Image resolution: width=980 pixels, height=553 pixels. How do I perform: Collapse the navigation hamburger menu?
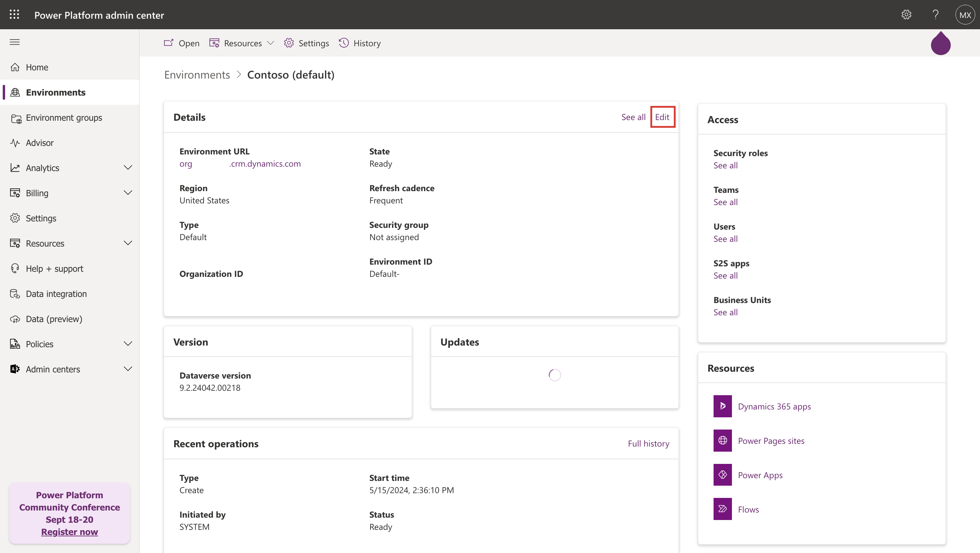point(14,42)
